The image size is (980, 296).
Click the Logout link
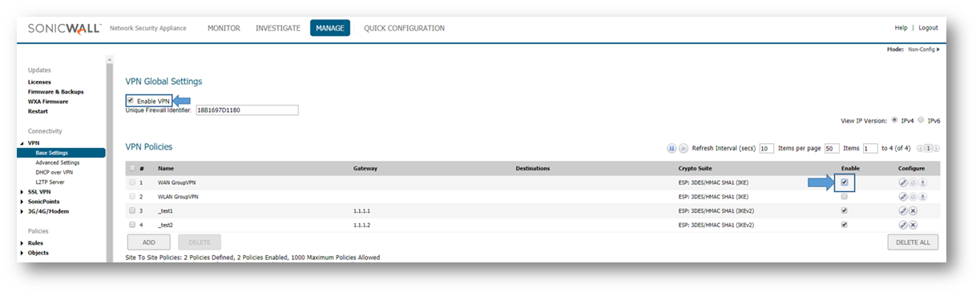click(928, 28)
